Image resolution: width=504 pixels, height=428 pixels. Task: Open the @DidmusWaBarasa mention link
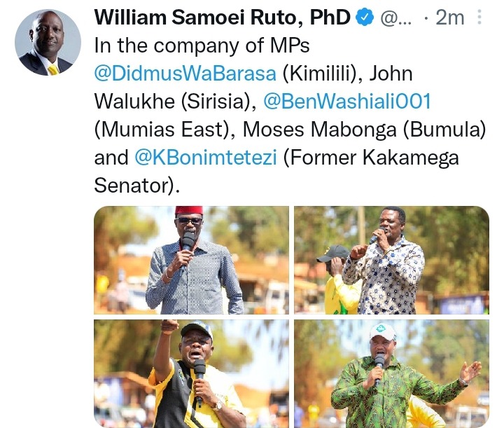pos(185,74)
